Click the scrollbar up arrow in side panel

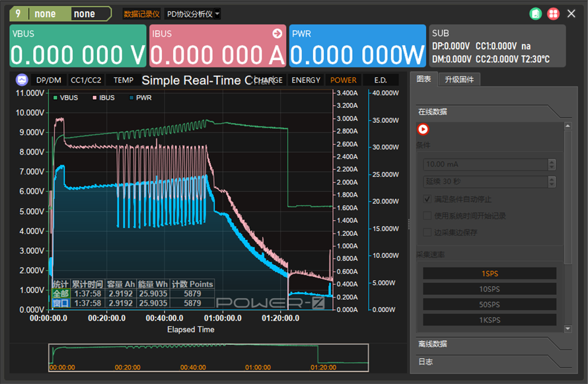tap(568, 126)
